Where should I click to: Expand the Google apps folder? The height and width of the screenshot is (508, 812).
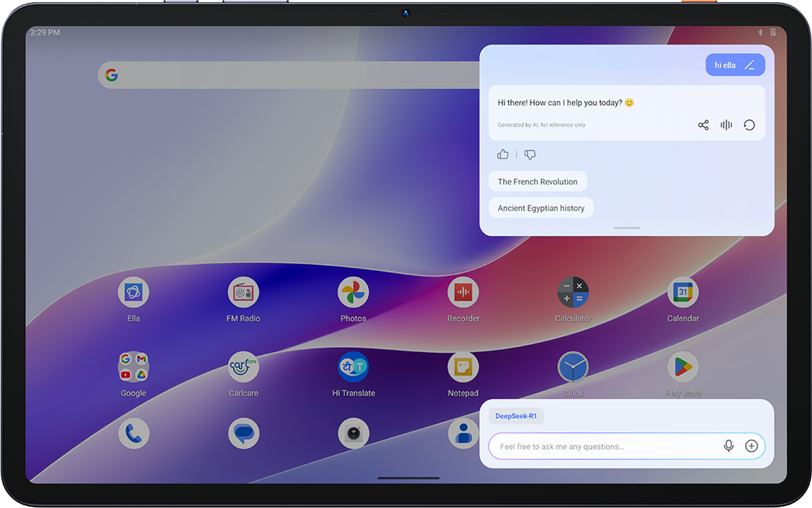134,367
